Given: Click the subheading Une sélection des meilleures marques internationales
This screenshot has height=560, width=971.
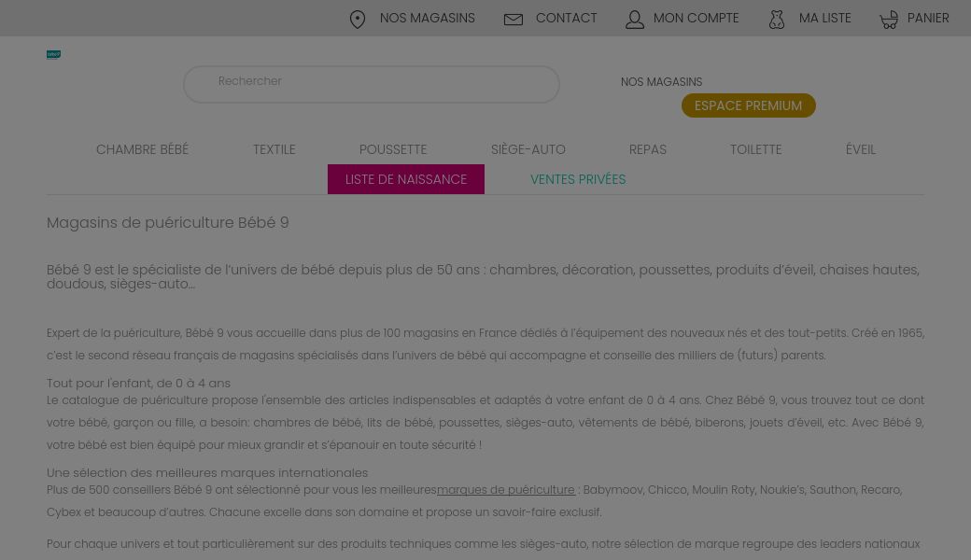Looking at the screenshot, I should pyautogui.click(x=207, y=473).
